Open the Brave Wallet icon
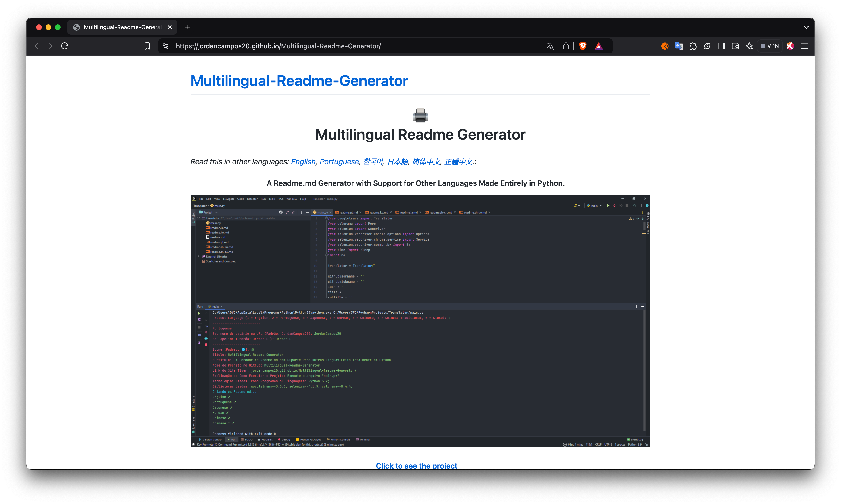This screenshot has height=504, width=841. tap(735, 46)
